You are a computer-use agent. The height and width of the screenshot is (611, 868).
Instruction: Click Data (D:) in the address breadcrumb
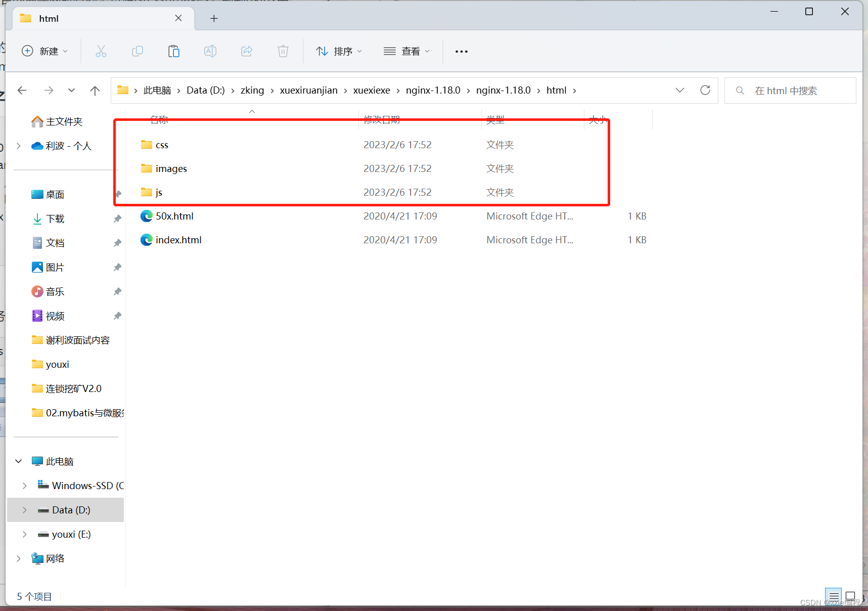[206, 91]
